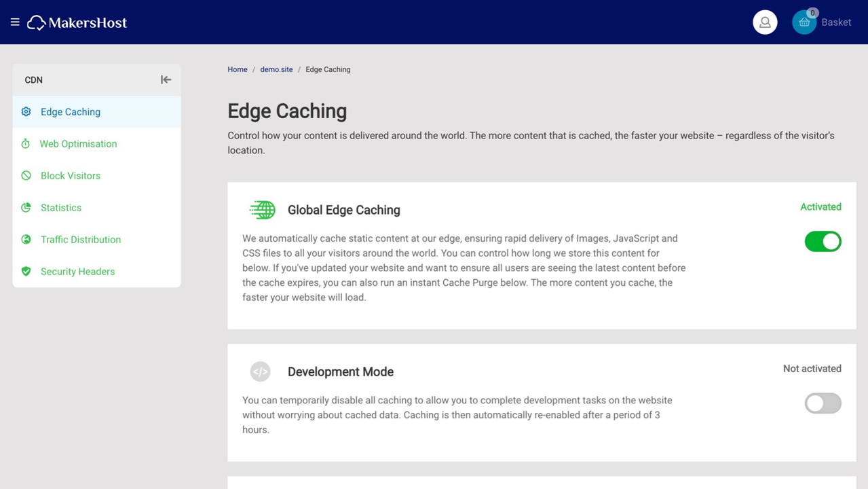Viewport: 868px width, 489px height.
Task: Enable the Development Mode toggle
Action: (x=823, y=403)
